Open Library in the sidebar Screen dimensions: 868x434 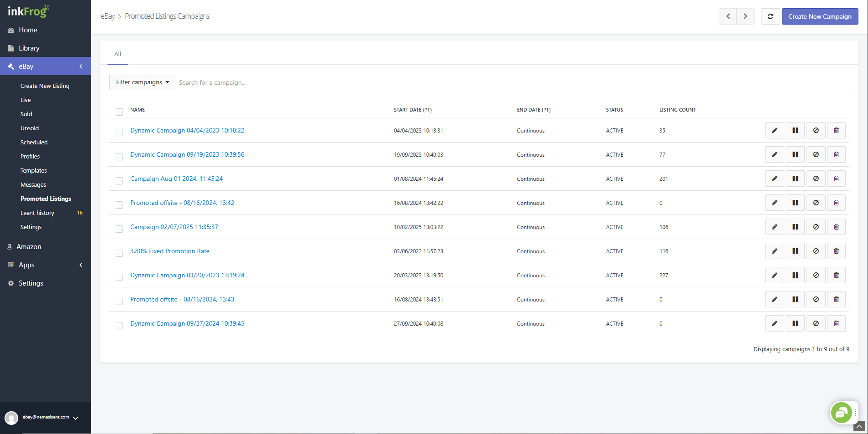pyautogui.click(x=29, y=48)
